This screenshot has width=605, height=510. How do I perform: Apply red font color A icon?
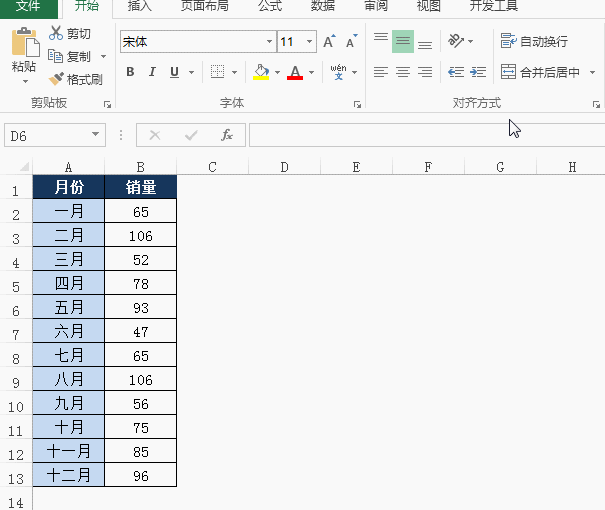click(295, 72)
